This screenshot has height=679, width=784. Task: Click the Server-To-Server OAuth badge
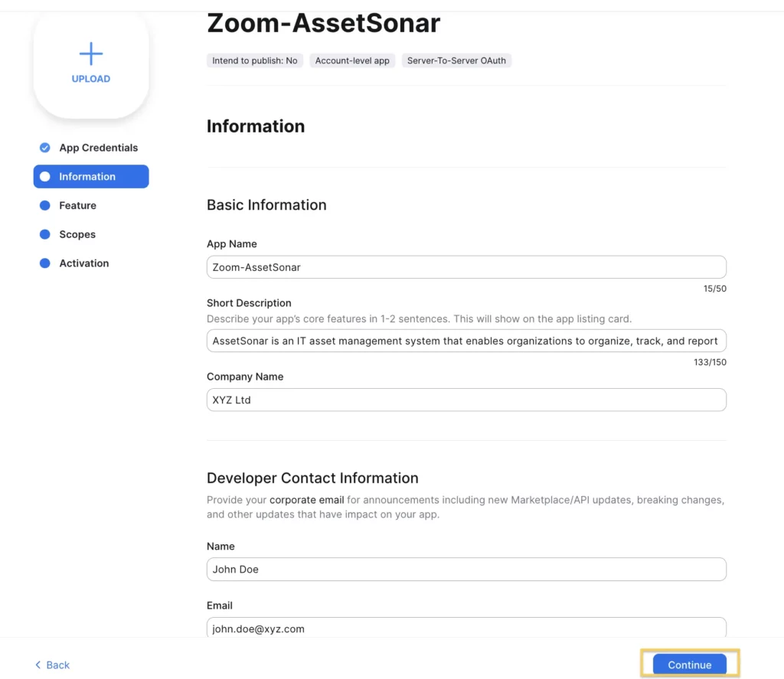(456, 60)
